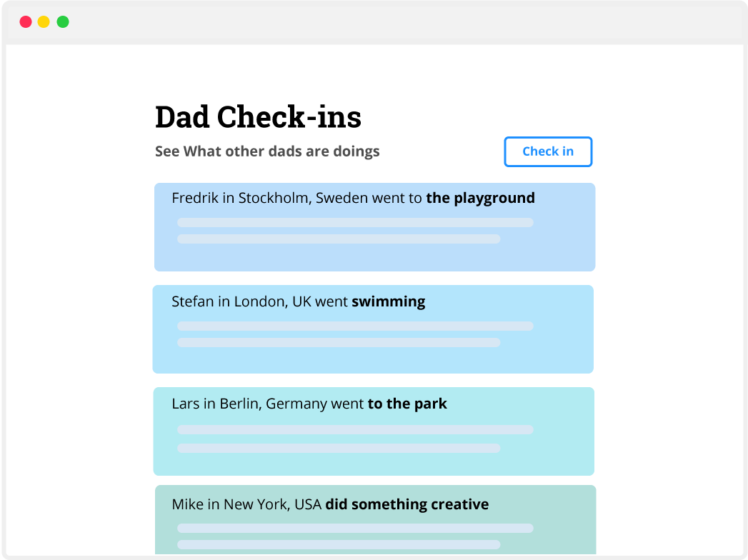
Task: Click the bold "did something creative" text
Action: [x=407, y=504]
